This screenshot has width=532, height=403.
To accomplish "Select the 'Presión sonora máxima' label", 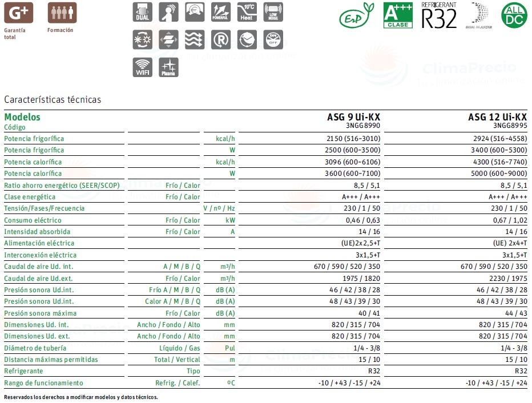I will pos(40,313).
